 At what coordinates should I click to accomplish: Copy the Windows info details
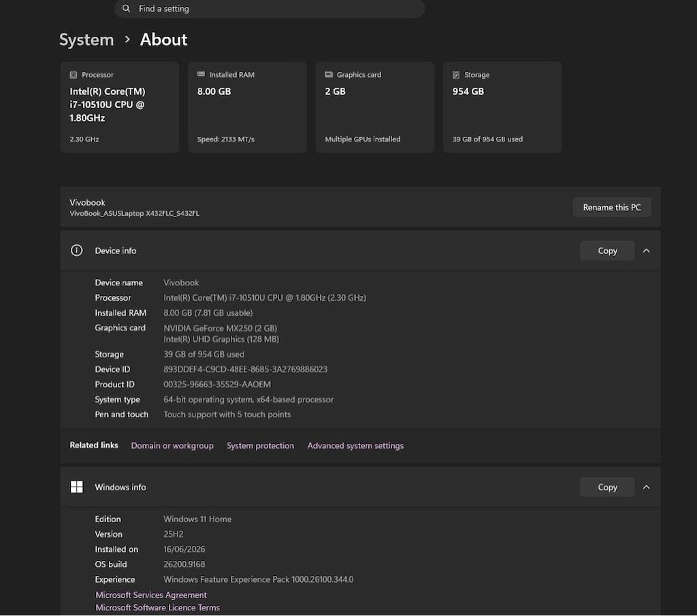(x=607, y=487)
